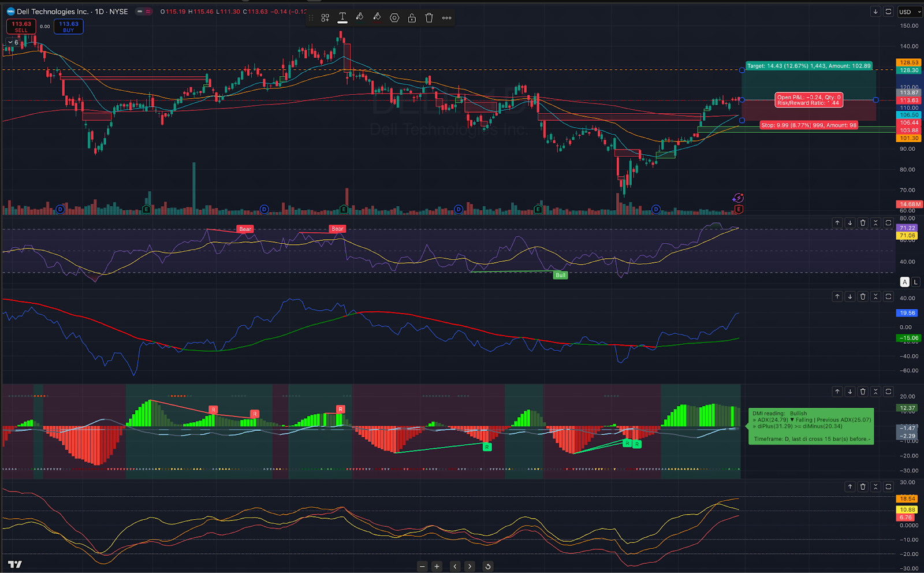Image resolution: width=924 pixels, height=573 pixels.
Task: Open drawing settings hexagon icon
Action: click(x=394, y=18)
